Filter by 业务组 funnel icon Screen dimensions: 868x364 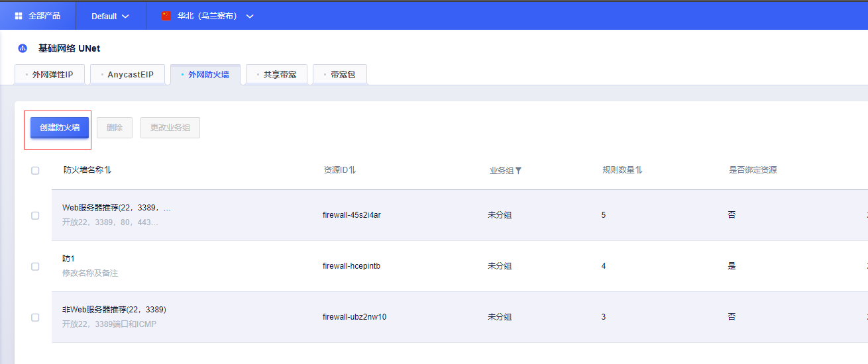coord(518,170)
